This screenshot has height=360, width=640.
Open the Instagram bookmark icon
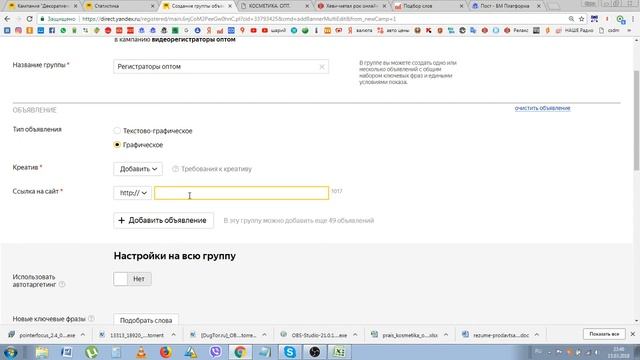pyautogui.click(x=18, y=30)
